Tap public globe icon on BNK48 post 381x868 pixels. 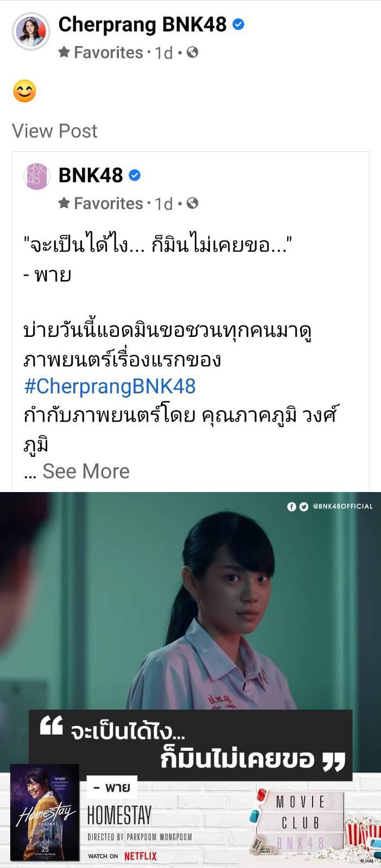tap(192, 203)
